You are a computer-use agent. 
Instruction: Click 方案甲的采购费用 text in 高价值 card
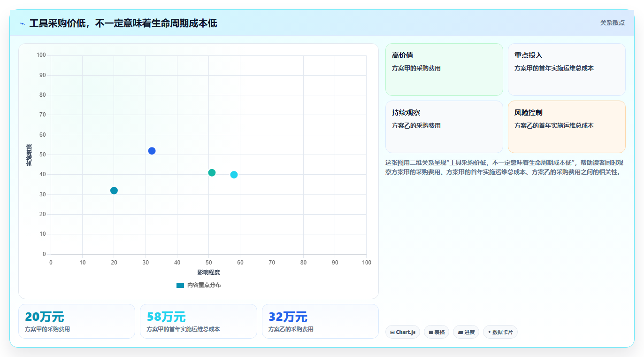point(416,68)
